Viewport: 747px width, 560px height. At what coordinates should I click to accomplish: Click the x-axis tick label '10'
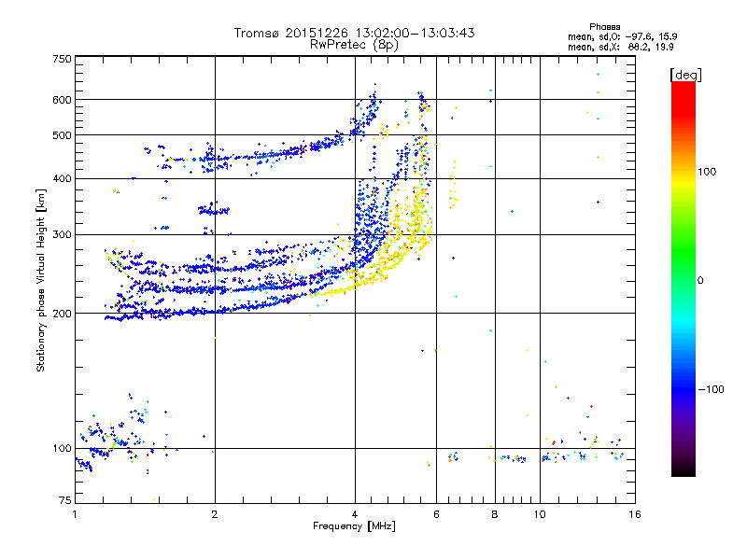coord(540,514)
